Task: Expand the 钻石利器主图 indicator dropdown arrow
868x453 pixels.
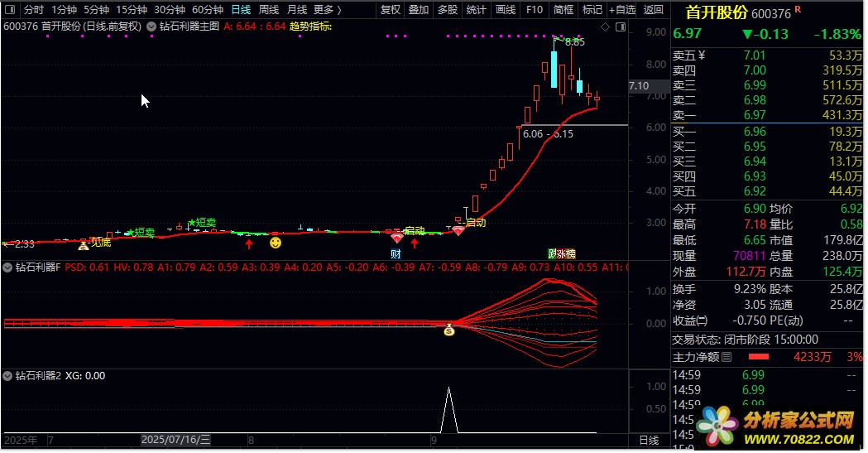Action: [x=151, y=26]
